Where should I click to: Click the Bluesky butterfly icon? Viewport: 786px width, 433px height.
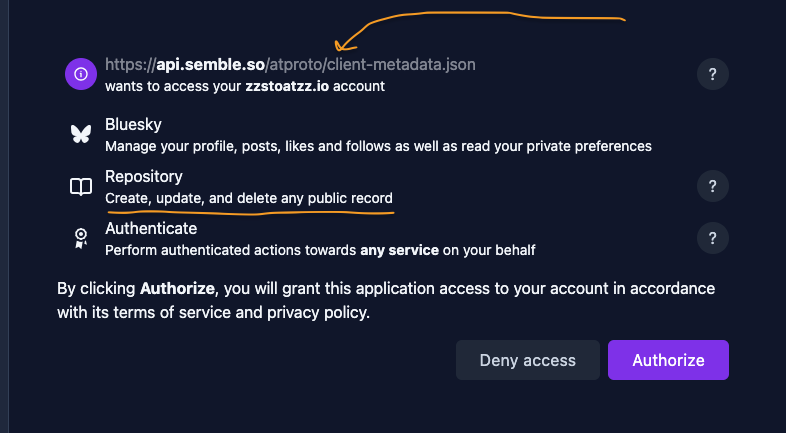click(81, 135)
